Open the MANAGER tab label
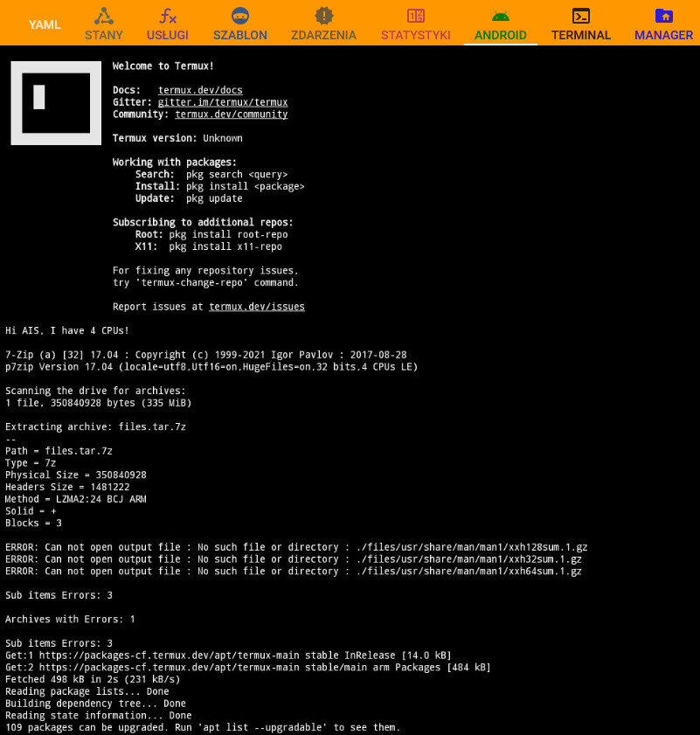Screen dimensions: 700x735 664,35
